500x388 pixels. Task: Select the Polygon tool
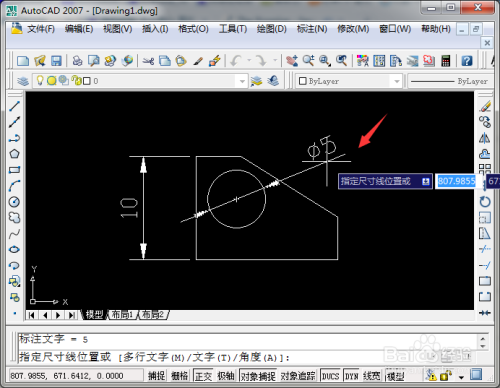coord(14,154)
